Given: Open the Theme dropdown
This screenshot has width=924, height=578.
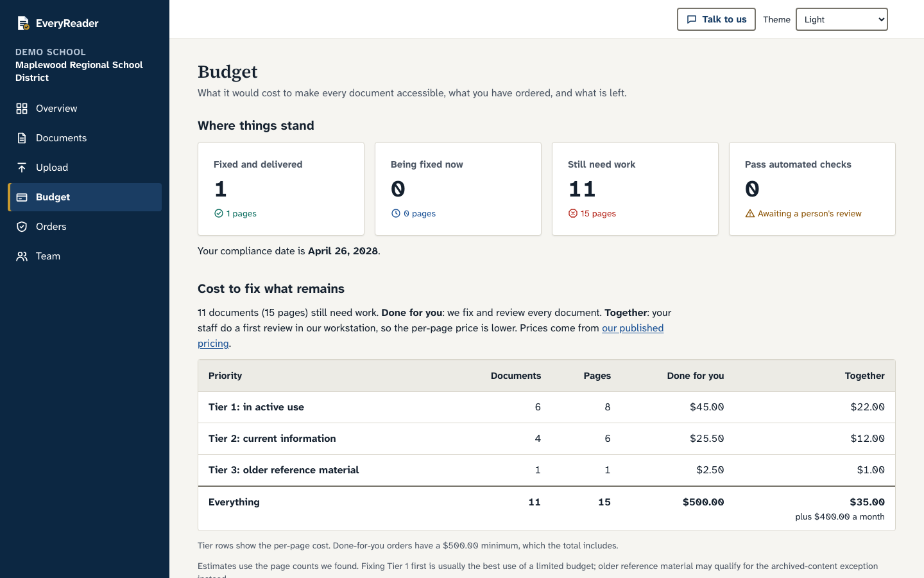Looking at the screenshot, I should tap(842, 19).
